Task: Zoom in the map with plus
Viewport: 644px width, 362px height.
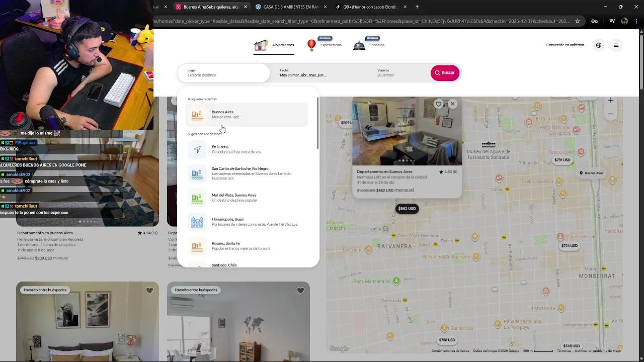Action: point(611,101)
